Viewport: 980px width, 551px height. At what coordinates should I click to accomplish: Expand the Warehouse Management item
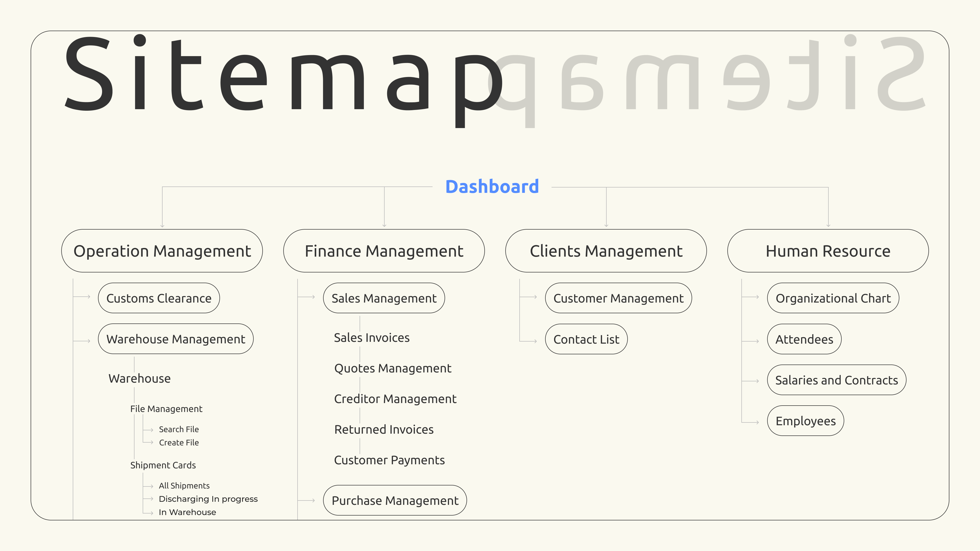tap(175, 339)
